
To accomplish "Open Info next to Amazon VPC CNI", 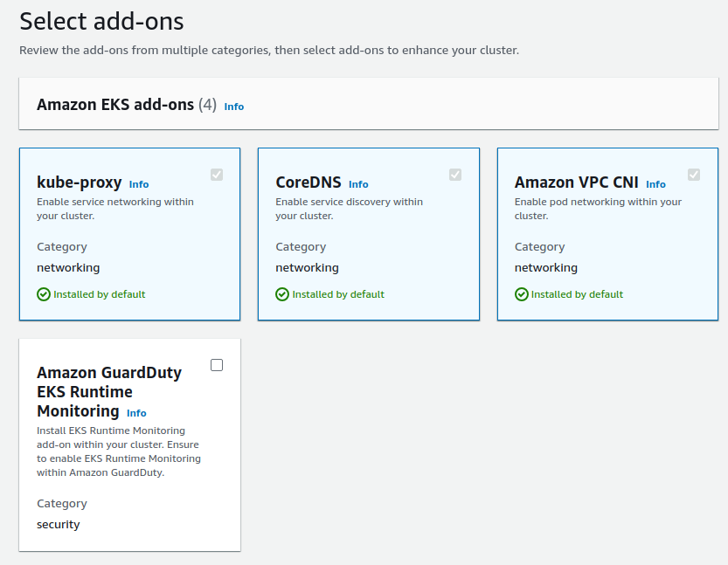I will 655,184.
